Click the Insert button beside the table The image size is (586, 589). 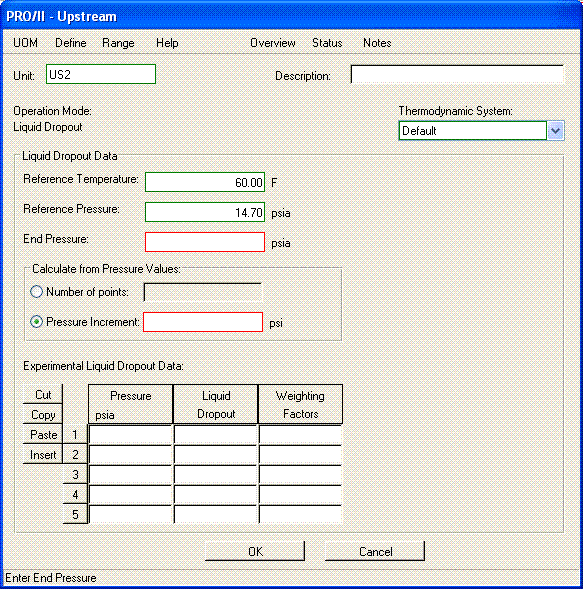click(x=43, y=455)
